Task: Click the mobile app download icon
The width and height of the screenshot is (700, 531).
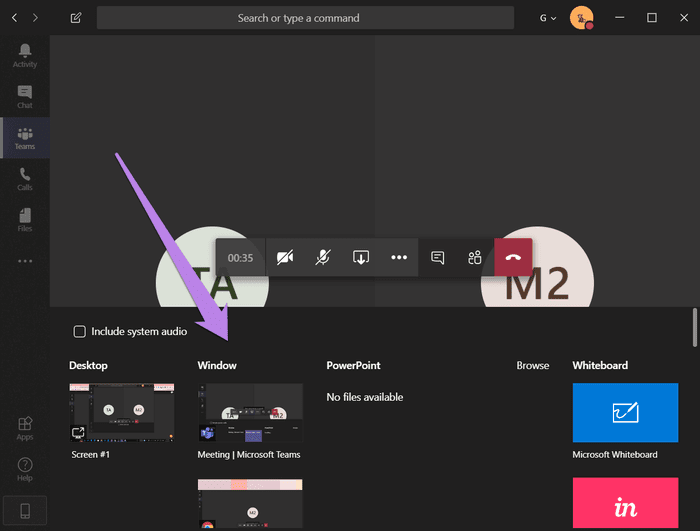Action: [25, 510]
